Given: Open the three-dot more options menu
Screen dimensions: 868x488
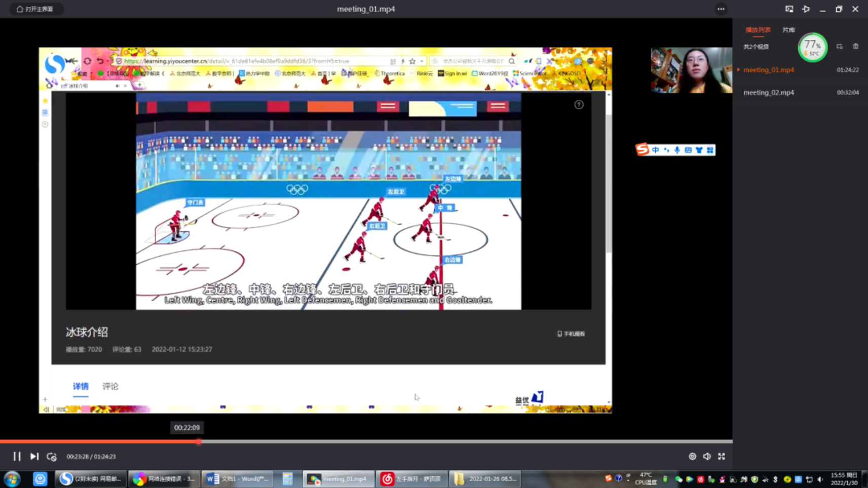Looking at the screenshot, I should click(721, 9).
